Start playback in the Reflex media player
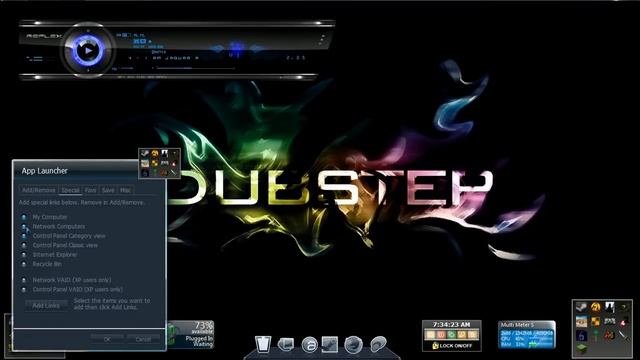 click(x=88, y=51)
